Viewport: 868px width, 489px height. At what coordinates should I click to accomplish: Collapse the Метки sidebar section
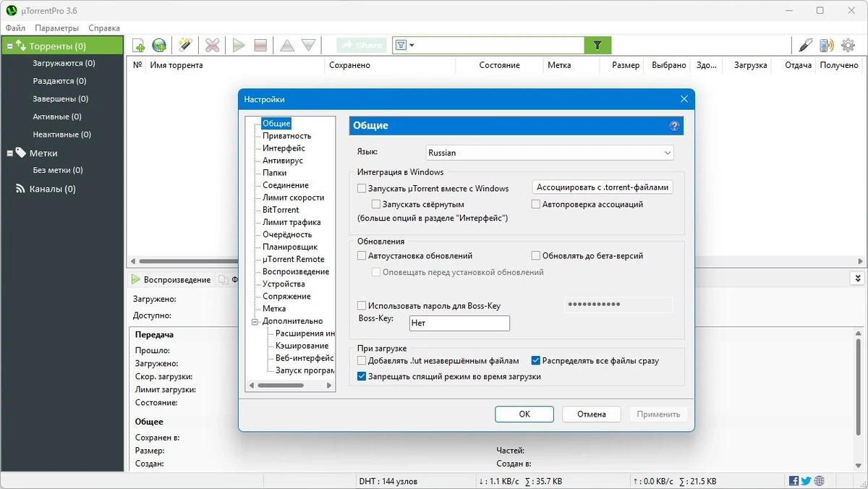click(10, 153)
